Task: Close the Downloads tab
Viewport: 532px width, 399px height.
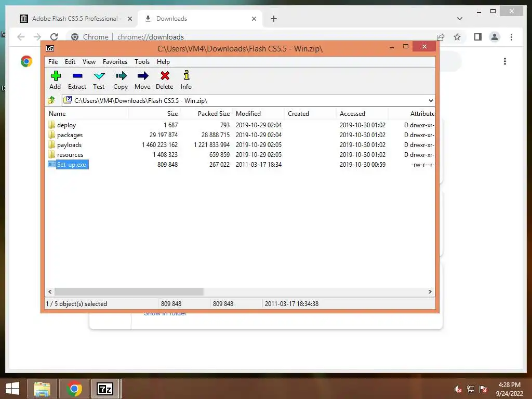Action: (254, 19)
